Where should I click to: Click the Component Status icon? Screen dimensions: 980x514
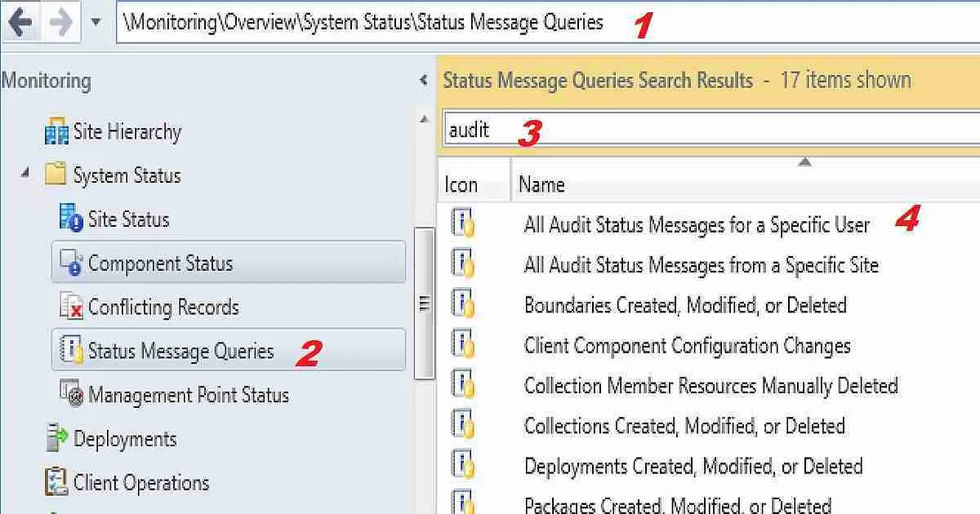[72, 263]
